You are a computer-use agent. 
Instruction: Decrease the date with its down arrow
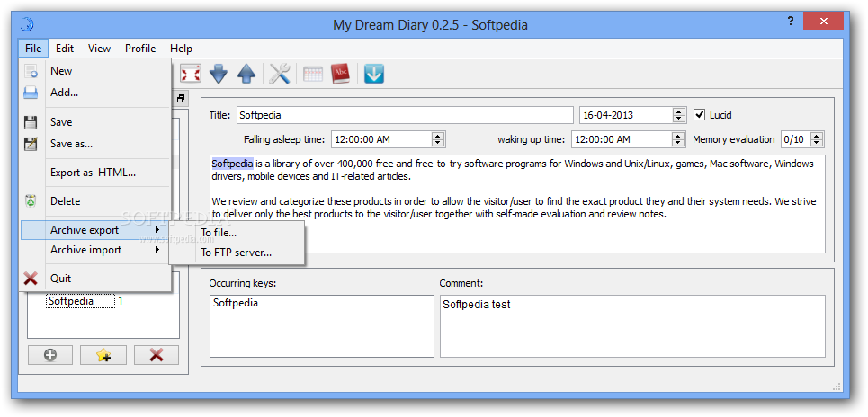(679, 119)
